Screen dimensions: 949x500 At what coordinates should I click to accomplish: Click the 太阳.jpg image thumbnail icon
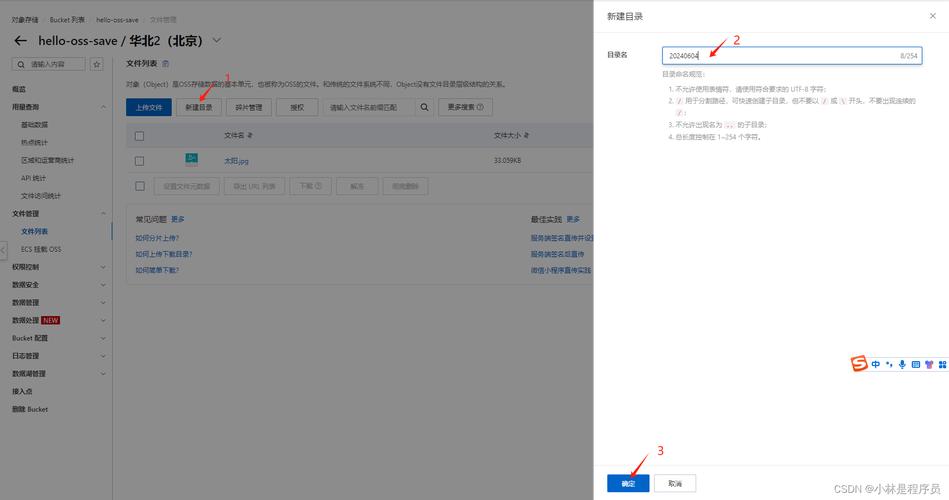(191, 159)
